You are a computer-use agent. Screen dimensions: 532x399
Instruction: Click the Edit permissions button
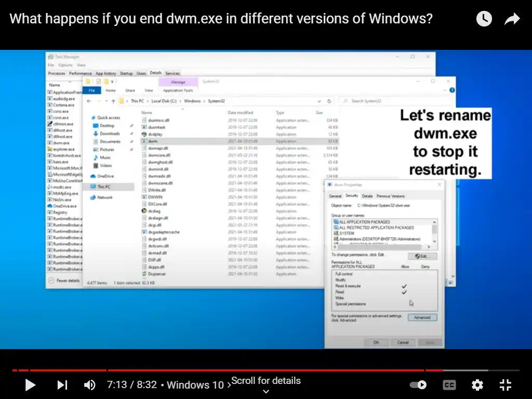[422, 256]
